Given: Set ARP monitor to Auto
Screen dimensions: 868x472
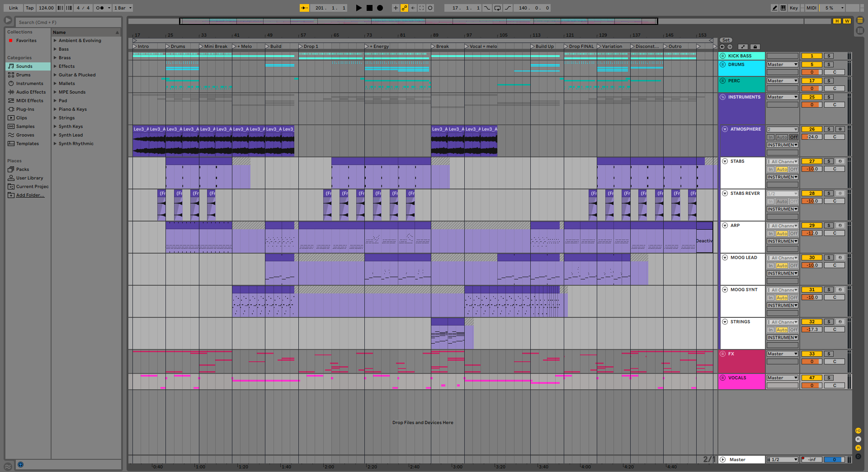Looking at the screenshot, I should [782, 234].
